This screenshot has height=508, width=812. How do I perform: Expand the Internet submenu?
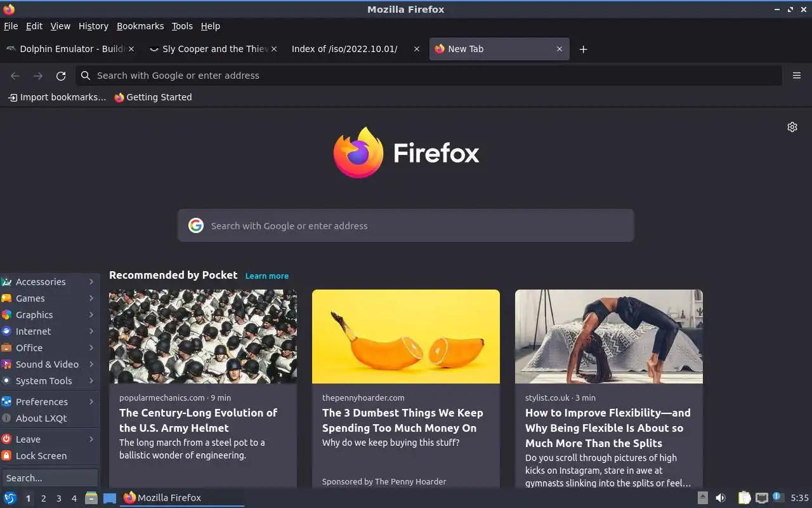pyautogui.click(x=49, y=331)
